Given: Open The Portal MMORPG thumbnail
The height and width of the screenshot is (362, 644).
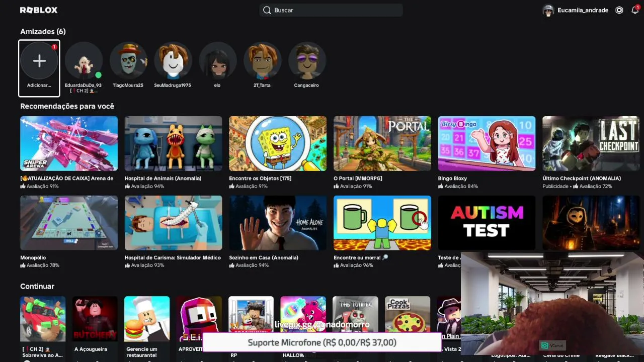Looking at the screenshot, I should coord(382,144).
